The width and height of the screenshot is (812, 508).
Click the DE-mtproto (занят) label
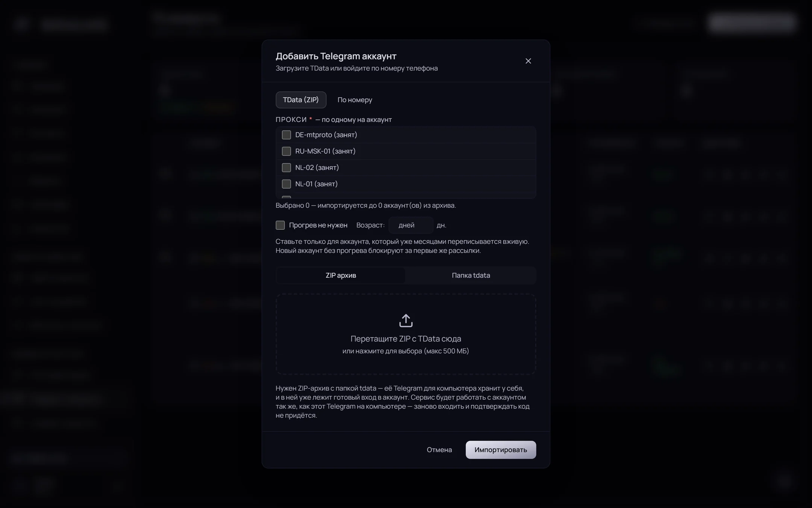coord(326,135)
